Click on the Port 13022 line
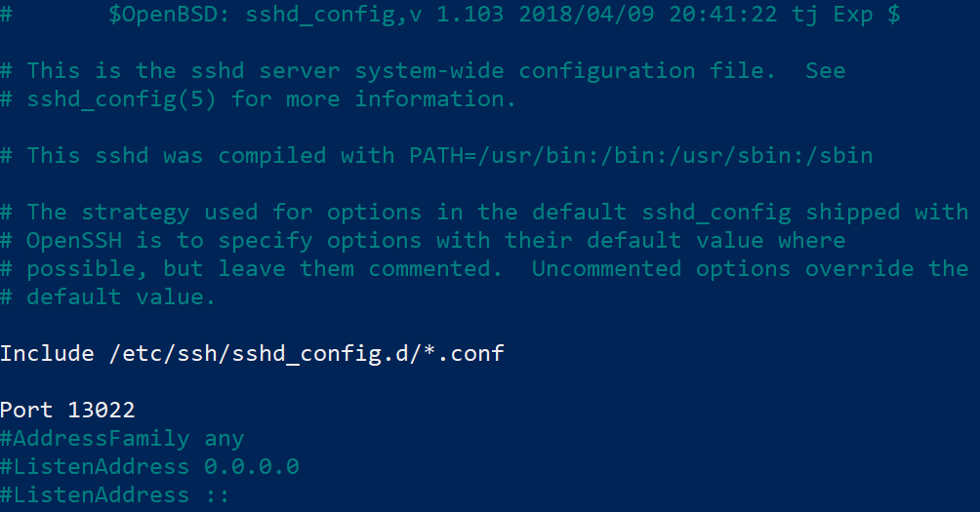 (x=67, y=411)
